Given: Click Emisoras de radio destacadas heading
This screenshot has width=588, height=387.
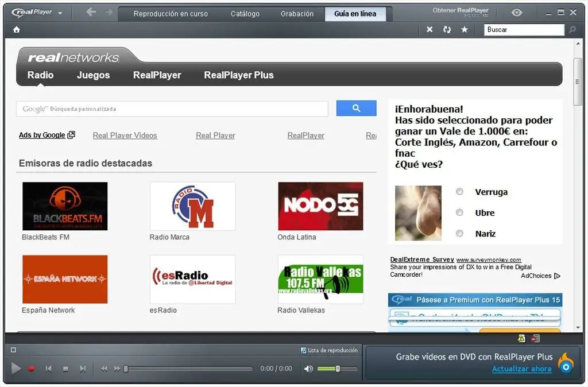Looking at the screenshot, I should [x=86, y=163].
